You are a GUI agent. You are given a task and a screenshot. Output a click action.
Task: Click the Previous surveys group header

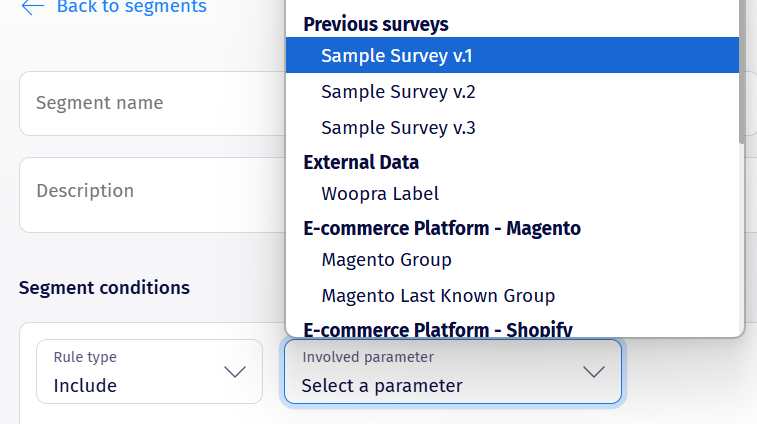click(376, 24)
